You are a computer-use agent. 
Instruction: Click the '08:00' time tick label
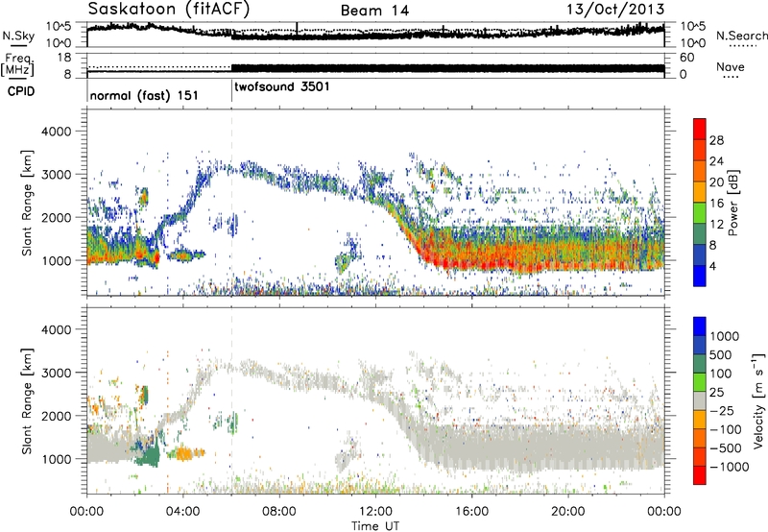279,512
